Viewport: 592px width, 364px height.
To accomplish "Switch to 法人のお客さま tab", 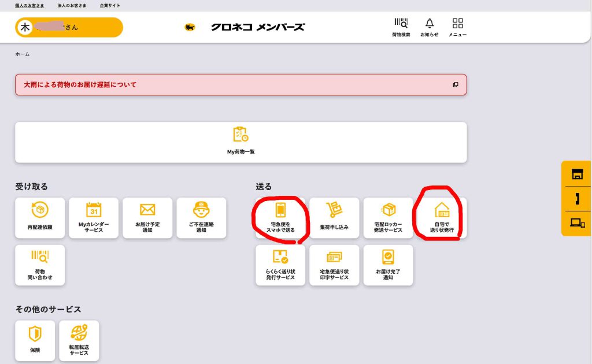I will point(72,6).
